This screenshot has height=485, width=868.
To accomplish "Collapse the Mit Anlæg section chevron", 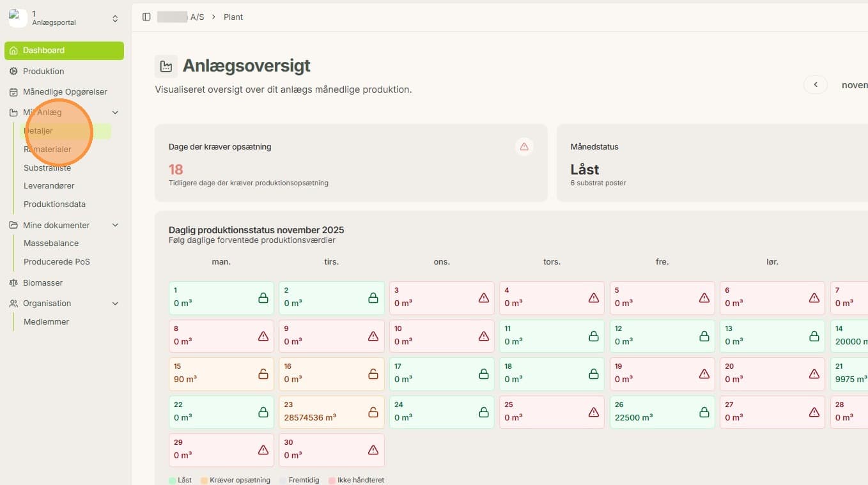I will coord(115,112).
